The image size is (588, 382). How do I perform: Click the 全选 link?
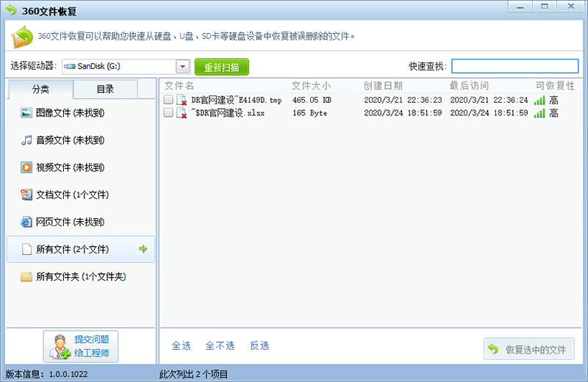(x=181, y=345)
